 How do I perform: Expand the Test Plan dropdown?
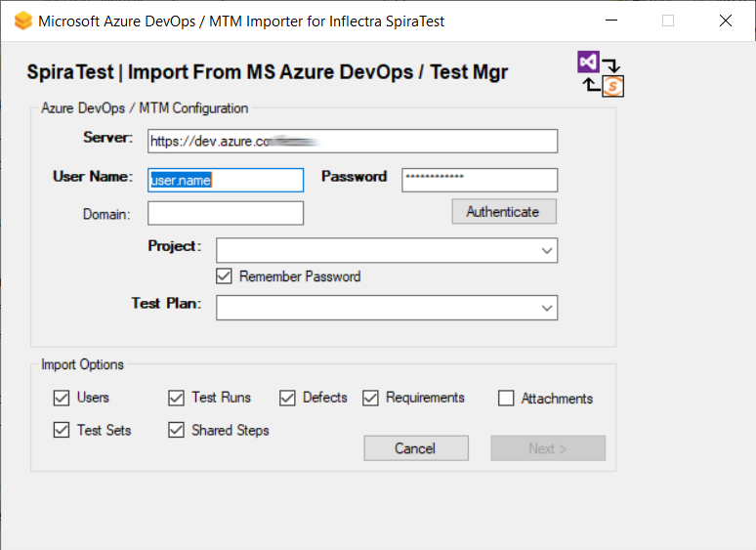coord(545,308)
